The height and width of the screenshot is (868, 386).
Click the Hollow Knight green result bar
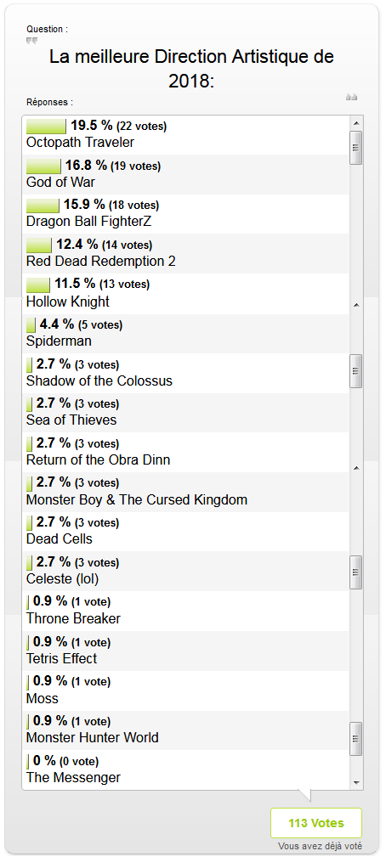(38, 285)
